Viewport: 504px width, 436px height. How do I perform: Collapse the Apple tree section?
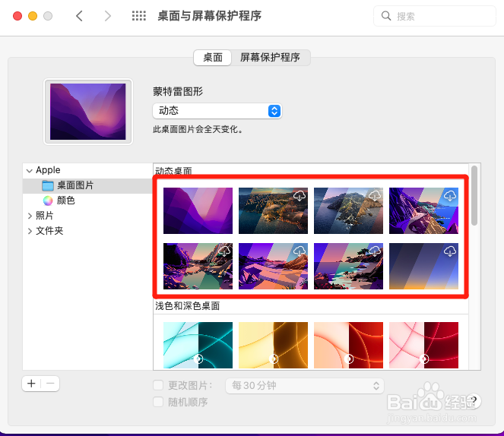click(x=30, y=170)
